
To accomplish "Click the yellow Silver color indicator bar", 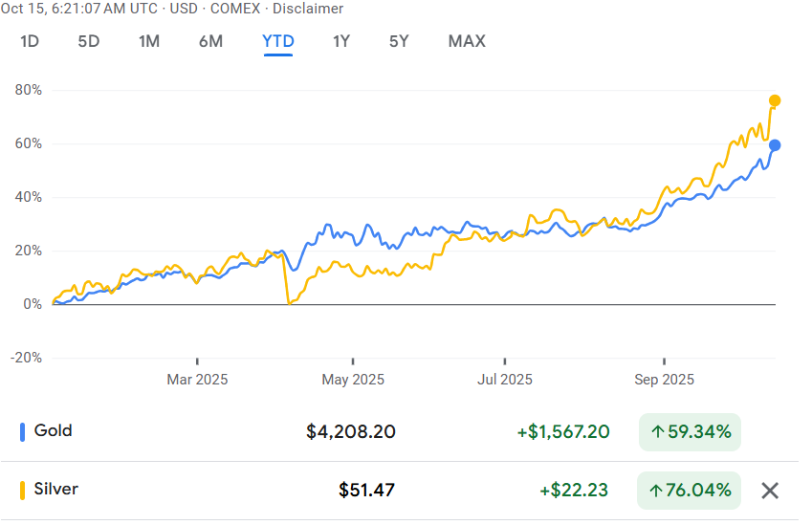I will coord(22,491).
